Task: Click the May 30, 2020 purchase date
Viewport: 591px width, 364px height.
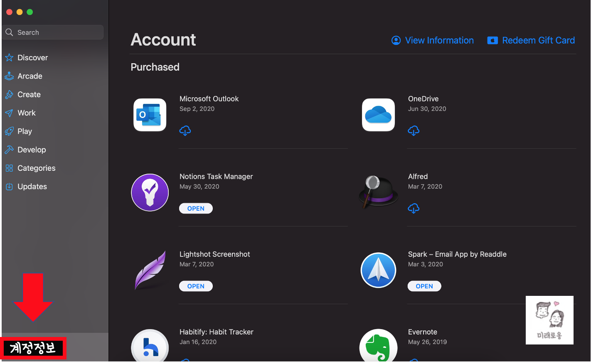Action: pyautogui.click(x=199, y=187)
